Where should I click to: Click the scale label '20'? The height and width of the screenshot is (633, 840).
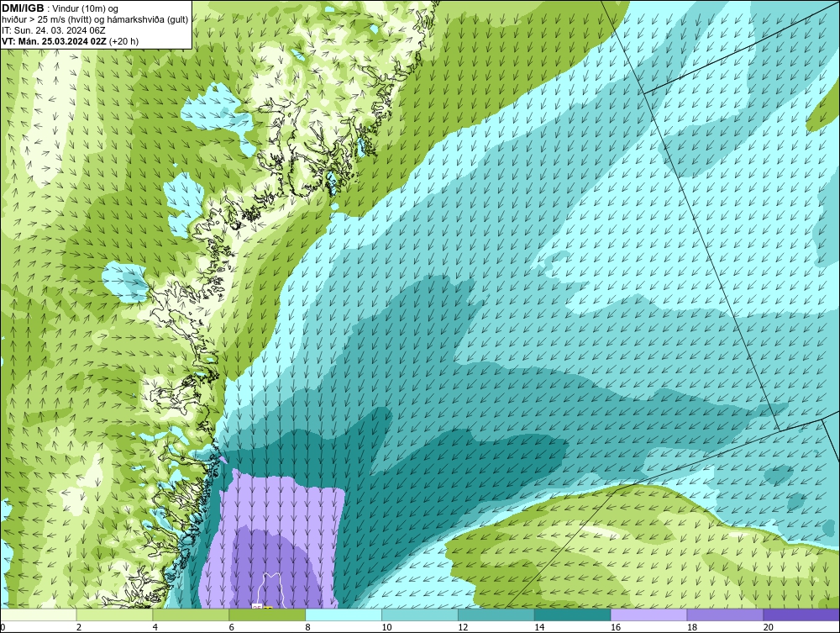point(769,627)
